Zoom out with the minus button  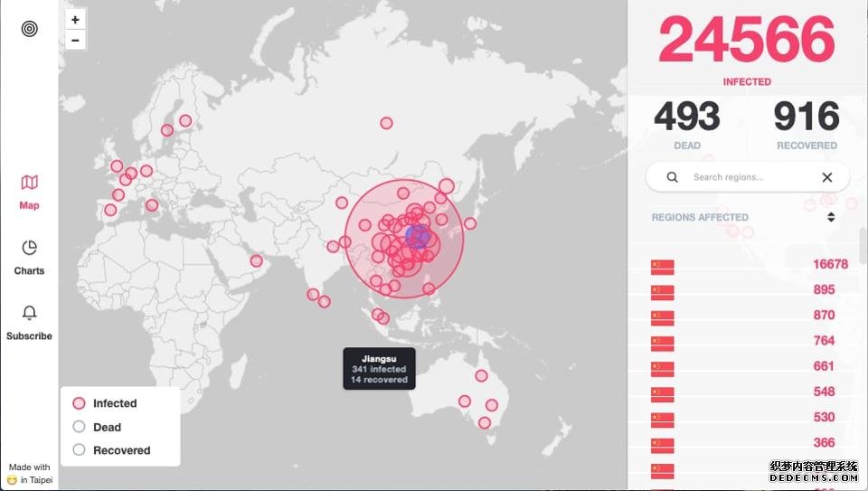click(x=75, y=40)
